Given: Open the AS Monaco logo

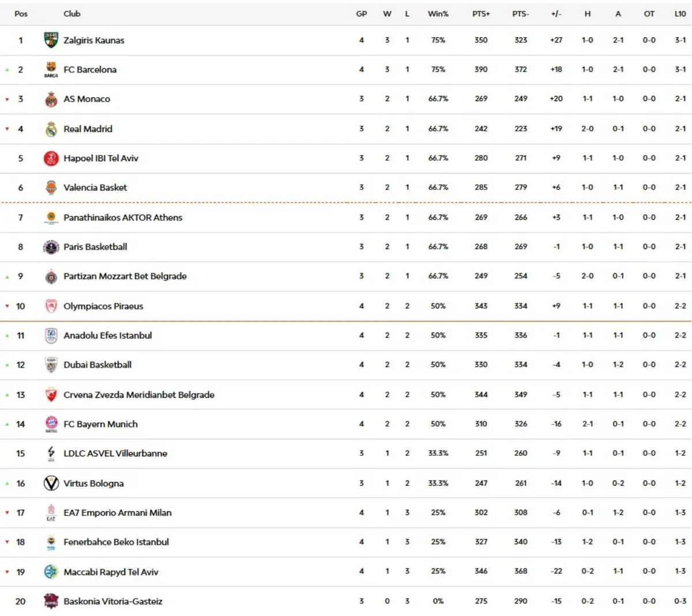Looking at the screenshot, I should coord(51,99).
